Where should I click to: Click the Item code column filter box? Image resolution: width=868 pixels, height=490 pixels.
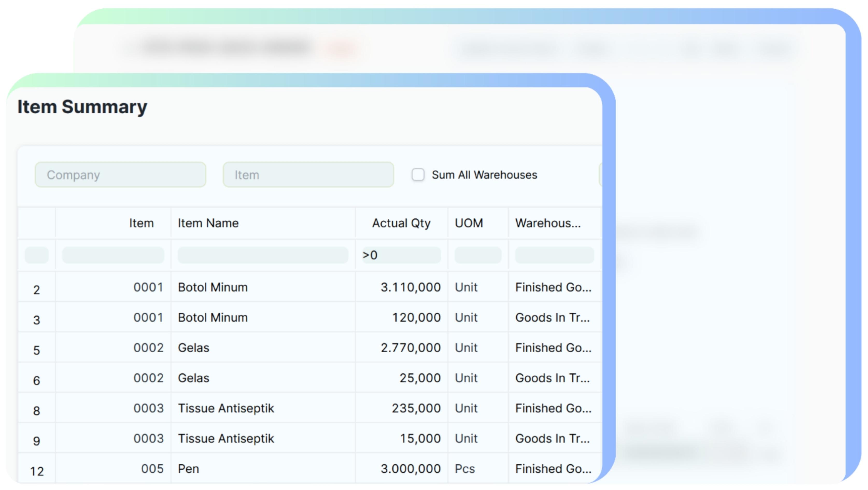pyautogui.click(x=113, y=255)
